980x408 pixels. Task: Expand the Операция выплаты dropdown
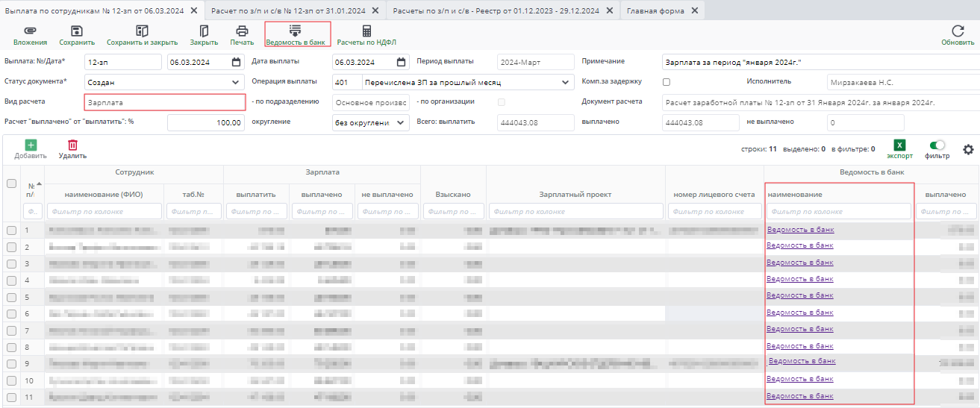point(564,82)
